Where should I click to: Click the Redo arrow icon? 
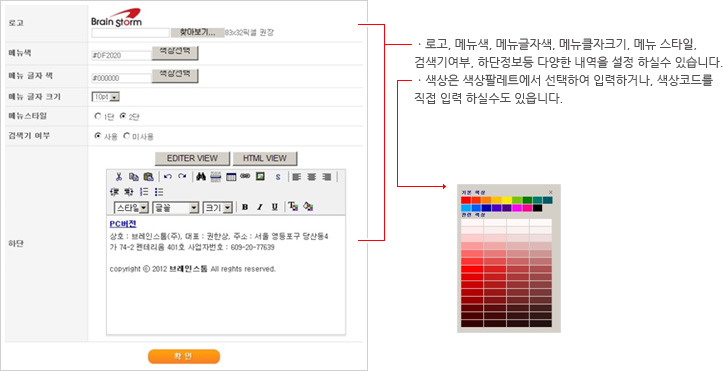click(x=182, y=177)
